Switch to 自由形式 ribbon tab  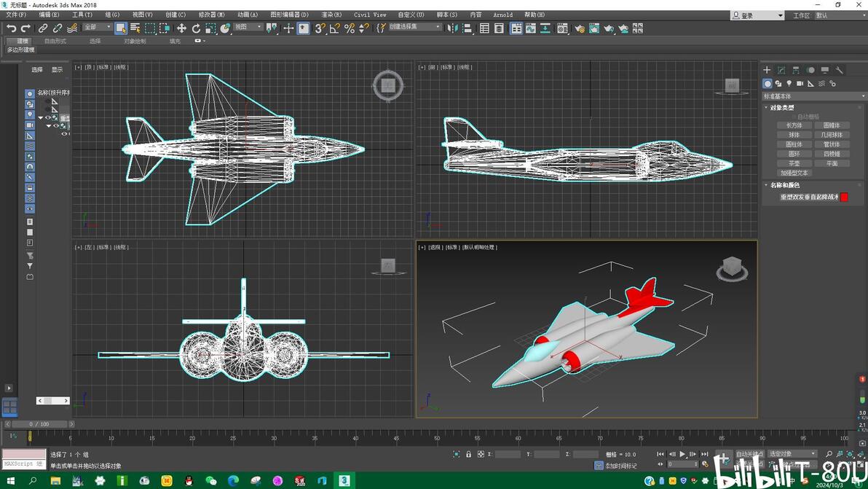click(55, 41)
